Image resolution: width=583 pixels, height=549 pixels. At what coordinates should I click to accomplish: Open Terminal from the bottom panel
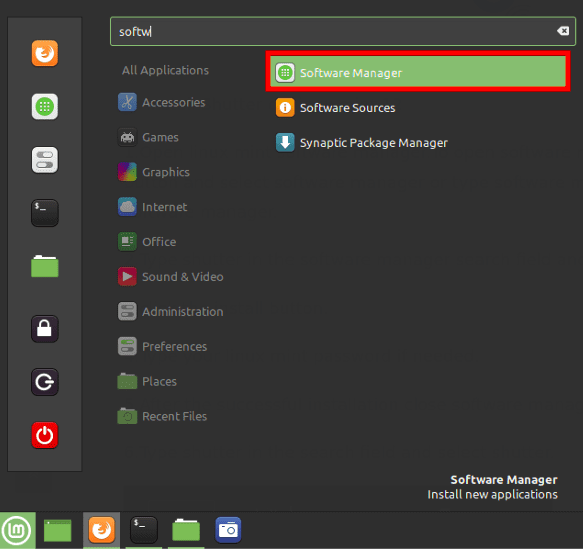(x=144, y=530)
